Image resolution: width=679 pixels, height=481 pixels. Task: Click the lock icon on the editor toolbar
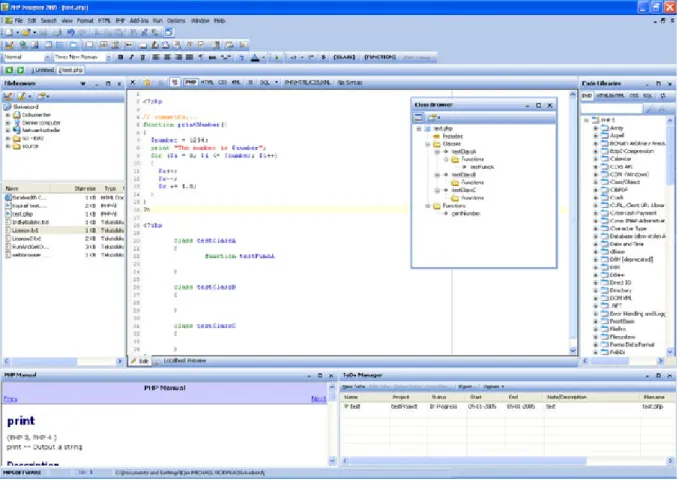coord(147,82)
